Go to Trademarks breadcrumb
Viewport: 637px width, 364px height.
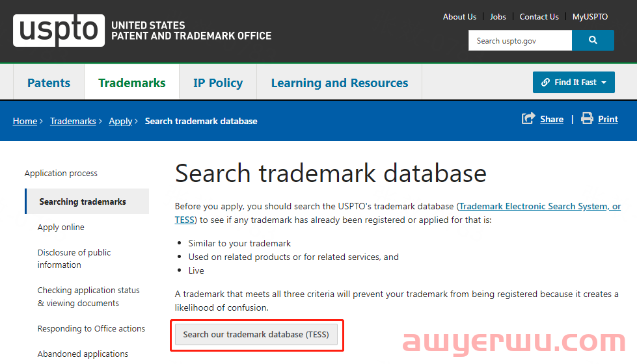click(73, 121)
